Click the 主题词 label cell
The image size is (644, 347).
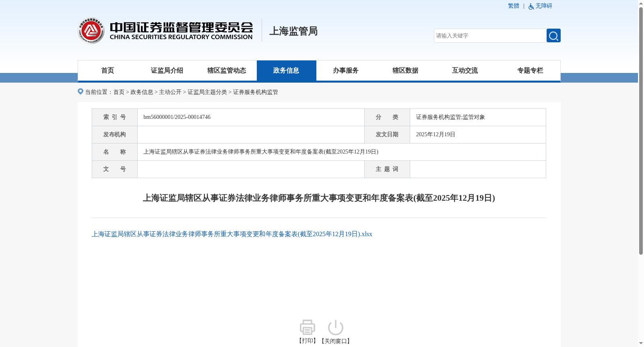(387, 169)
